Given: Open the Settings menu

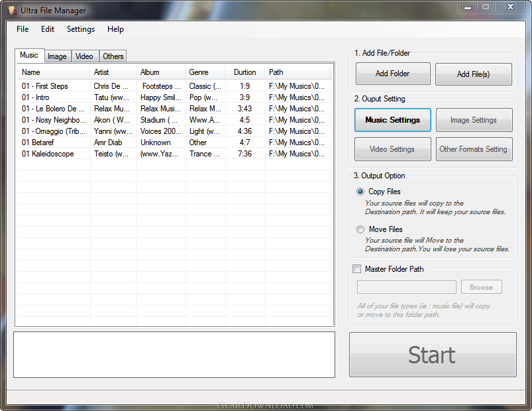Looking at the screenshot, I should [81, 29].
